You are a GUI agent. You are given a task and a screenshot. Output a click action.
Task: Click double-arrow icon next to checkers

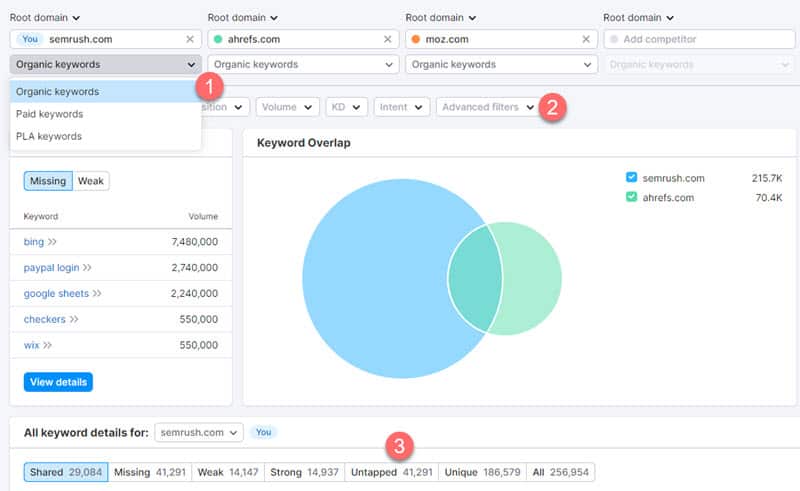(74, 320)
